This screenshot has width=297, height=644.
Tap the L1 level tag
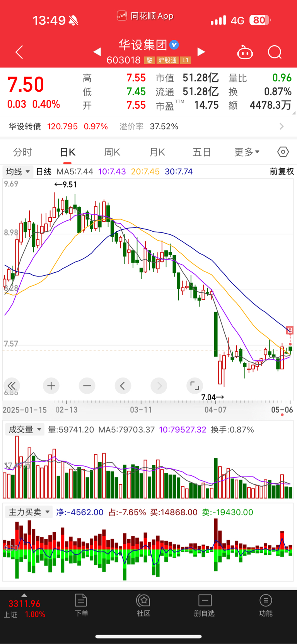pos(186,60)
